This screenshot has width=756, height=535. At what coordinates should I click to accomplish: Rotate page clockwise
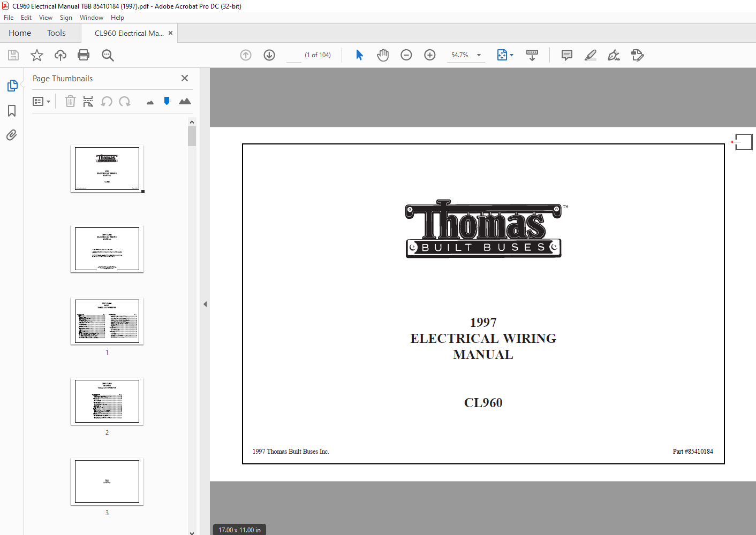(x=125, y=101)
